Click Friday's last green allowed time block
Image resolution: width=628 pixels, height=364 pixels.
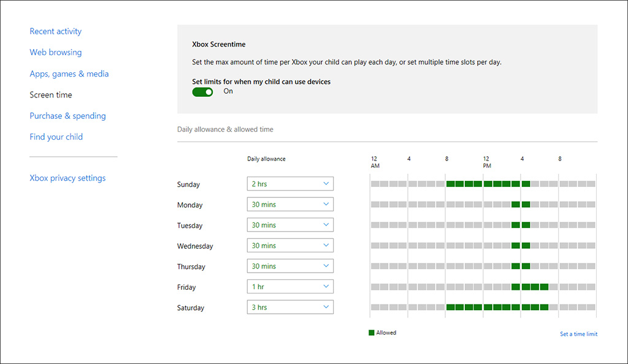[544, 287]
